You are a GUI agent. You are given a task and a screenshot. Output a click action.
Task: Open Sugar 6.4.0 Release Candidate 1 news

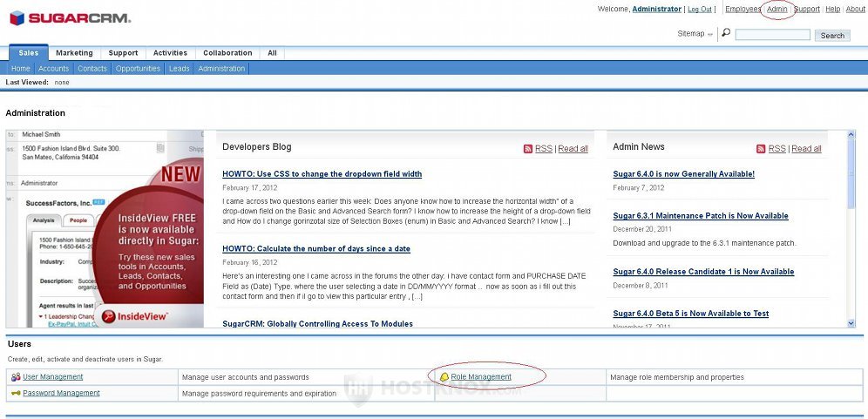(703, 272)
